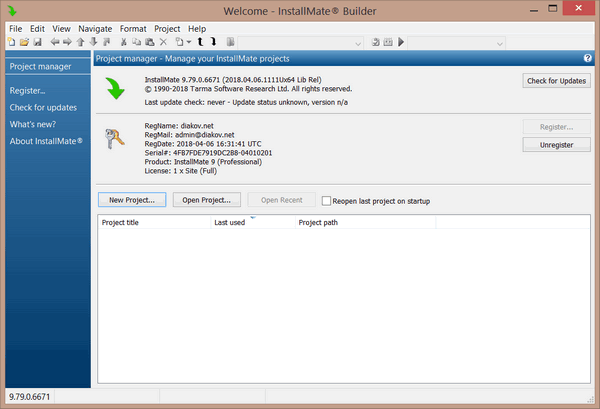Screen dimensions: 600x409
Task: Open the Help menu
Action: (x=197, y=29)
